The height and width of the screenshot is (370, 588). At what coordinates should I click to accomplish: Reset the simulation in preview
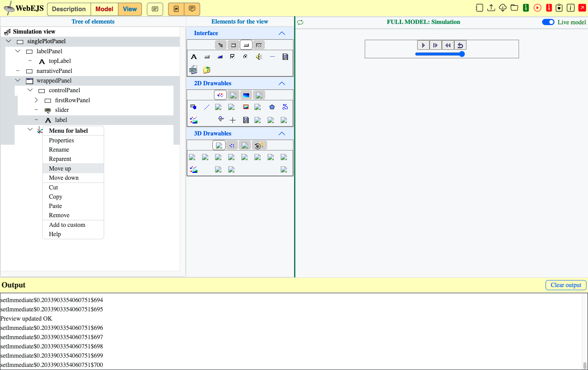[460, 45]
